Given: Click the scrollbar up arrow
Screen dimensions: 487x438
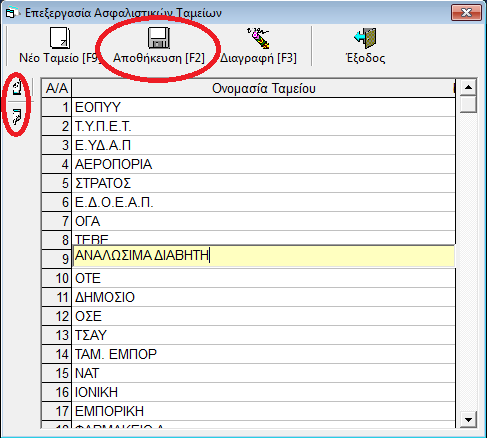Looking at the screenshot, I should click(468, 87).
